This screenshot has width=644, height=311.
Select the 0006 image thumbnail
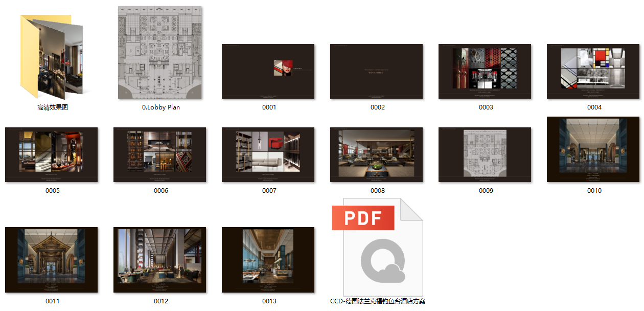coord(160,154)
